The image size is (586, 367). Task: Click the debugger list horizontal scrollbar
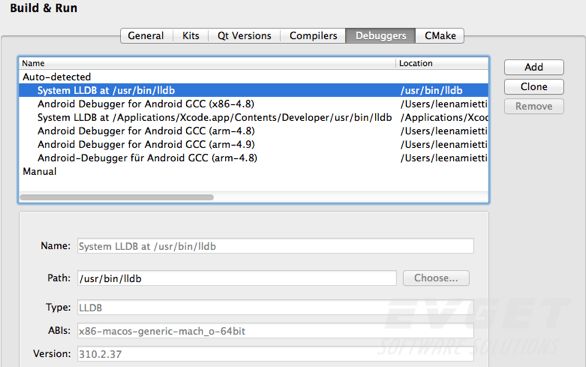pyautogui.click(x=117, y=197)
